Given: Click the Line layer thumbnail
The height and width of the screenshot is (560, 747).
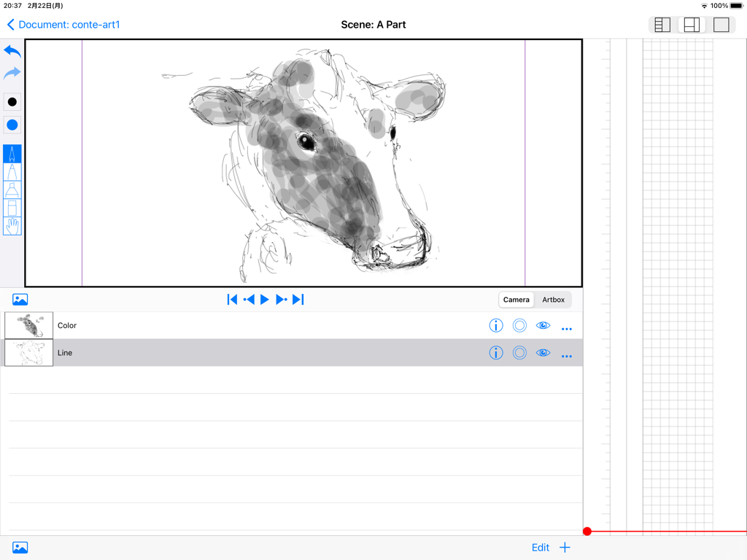Looking at the screenshot, I should (x=28, y=353).
